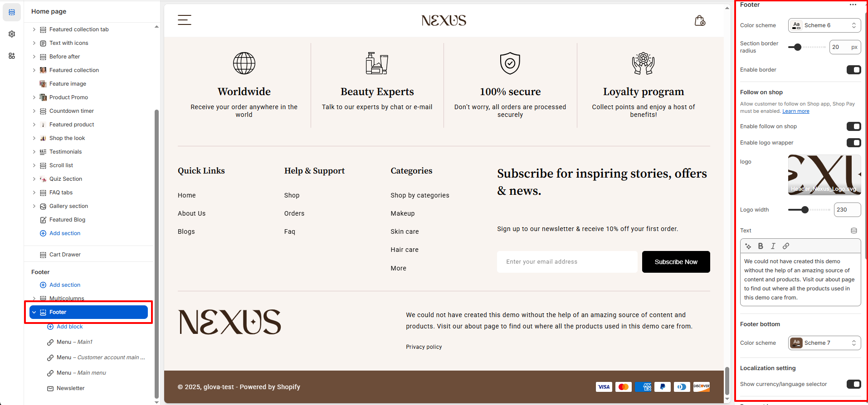This screenshot has height=405, width=868.
Task: Click the Italic formatting icon
Action: point(773,246)
